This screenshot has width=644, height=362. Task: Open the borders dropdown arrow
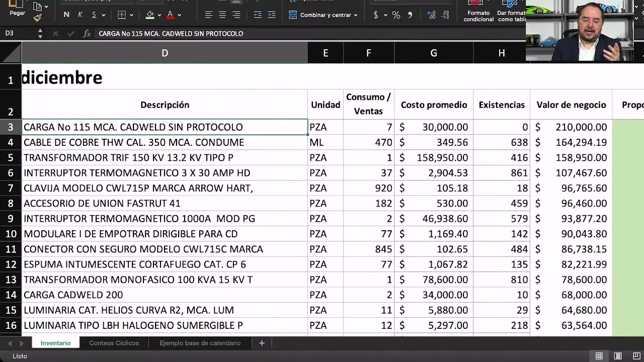click(131, 15)
